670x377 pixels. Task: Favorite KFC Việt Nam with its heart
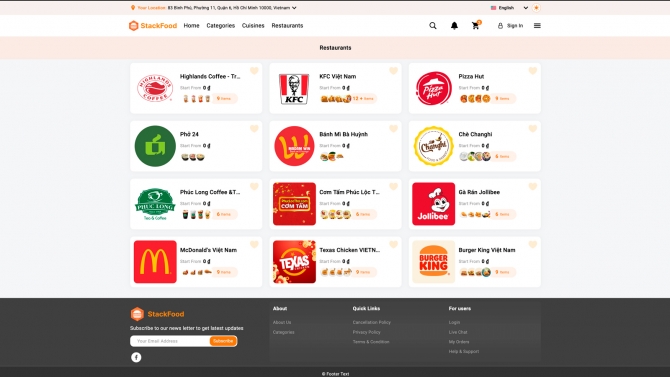point(394,71)
